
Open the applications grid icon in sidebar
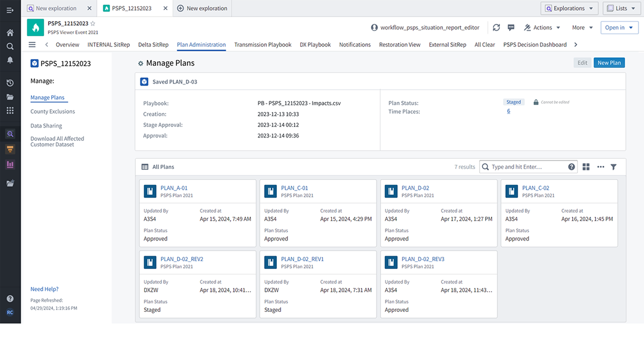coord(10,110)
